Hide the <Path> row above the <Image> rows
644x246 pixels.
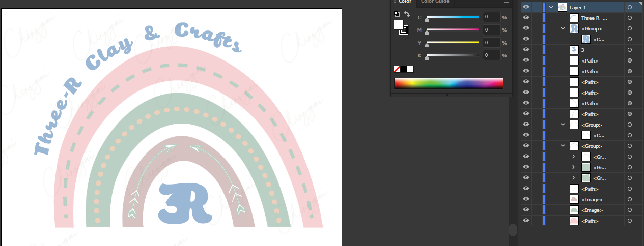click(x=526, y=189)
